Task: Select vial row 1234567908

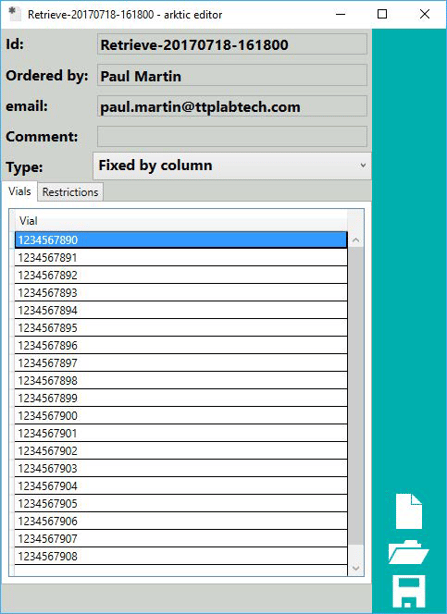Action: [181, 556]
